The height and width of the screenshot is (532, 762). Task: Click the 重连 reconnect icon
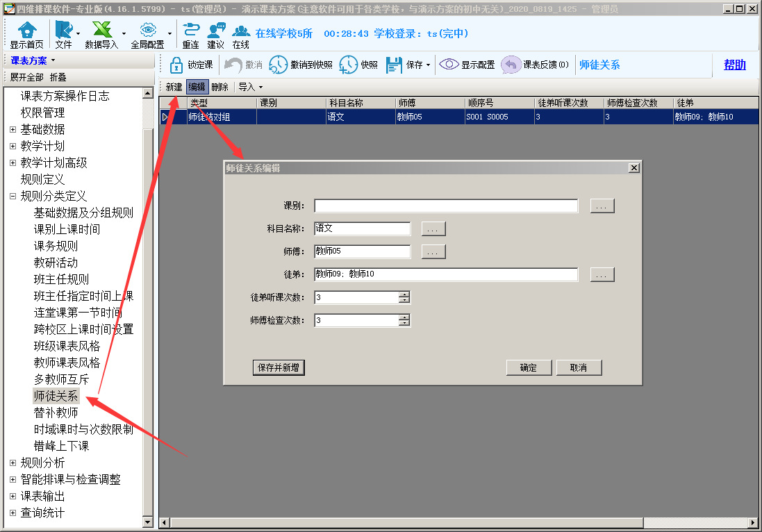(x=190, y=31)
